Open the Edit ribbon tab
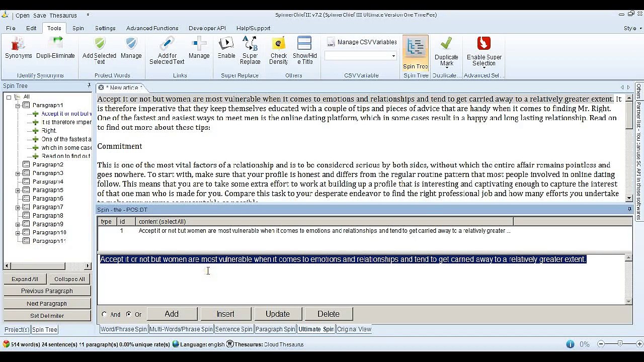The width and height of the screenshot is (644, 362). (31, 28)
